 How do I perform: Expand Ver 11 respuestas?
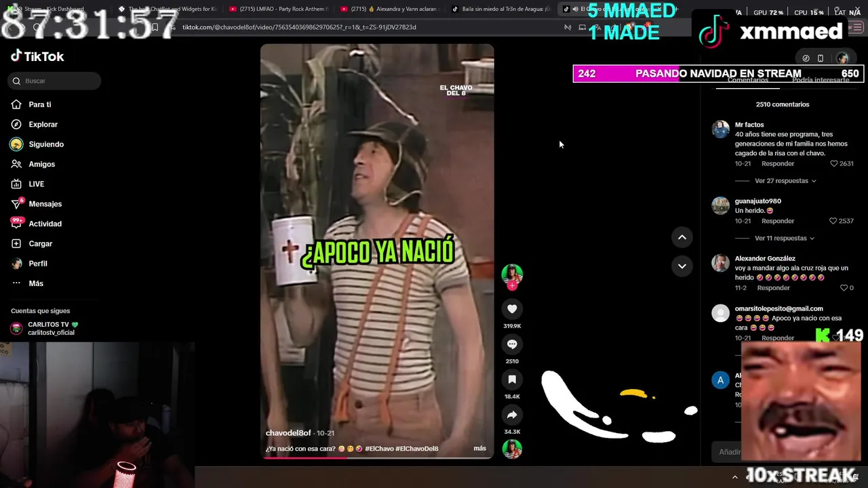pos(785,239)
